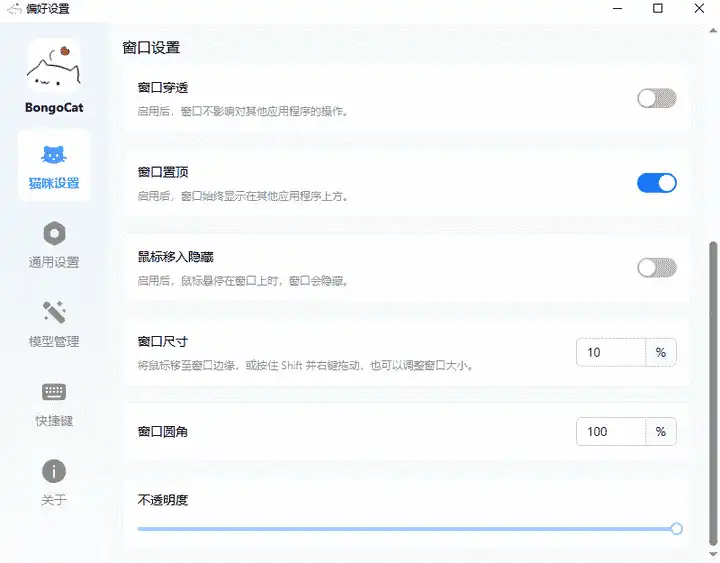Click the 关于 tab label
The image size is (720, 563).
click(x=54, y=500)
